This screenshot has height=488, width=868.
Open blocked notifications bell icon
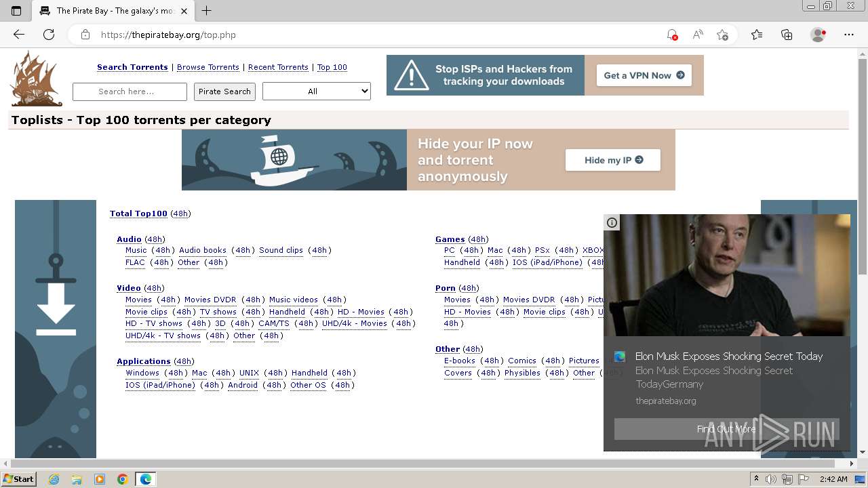click(672, 35)
